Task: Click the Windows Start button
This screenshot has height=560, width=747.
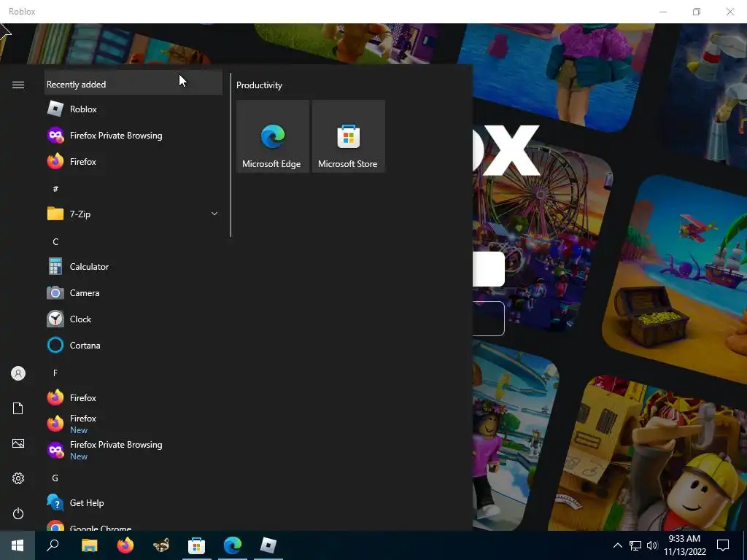Action: pyautogui.click(x=18, y=545)
